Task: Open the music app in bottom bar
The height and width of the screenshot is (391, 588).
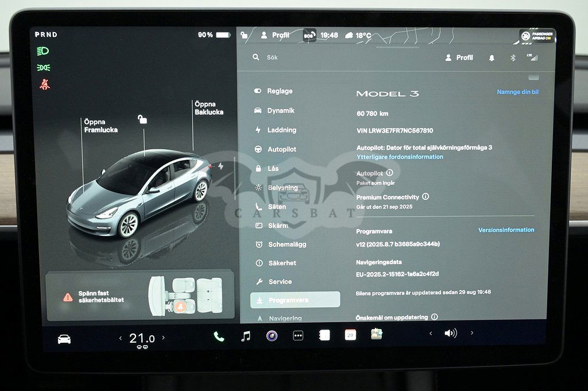Action: coord(246,336)
